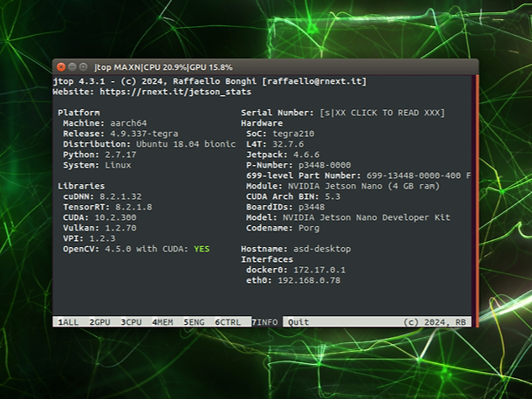The width and height of the screenshot is (532, 399).
Task: Click the serial number CLICK TO READ field
Action: pyautogui.click(x=382, y=113)
